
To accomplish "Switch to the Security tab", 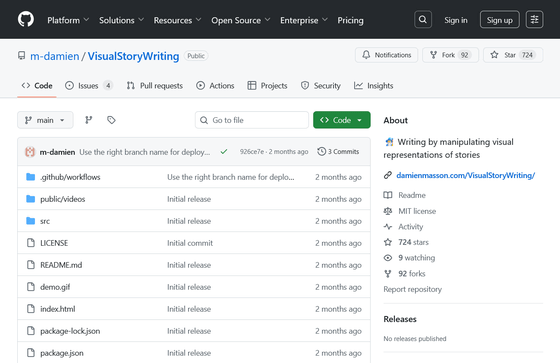I will tap(321, 86).
